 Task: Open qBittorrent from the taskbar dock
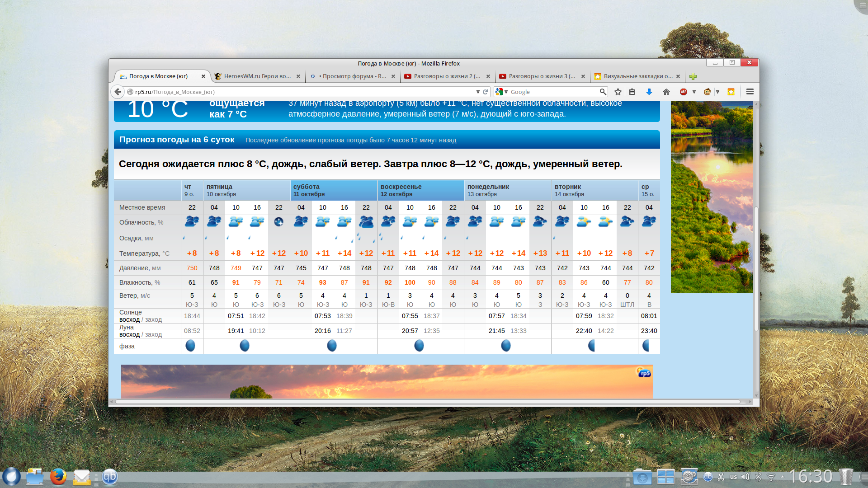tap(110, 477)
